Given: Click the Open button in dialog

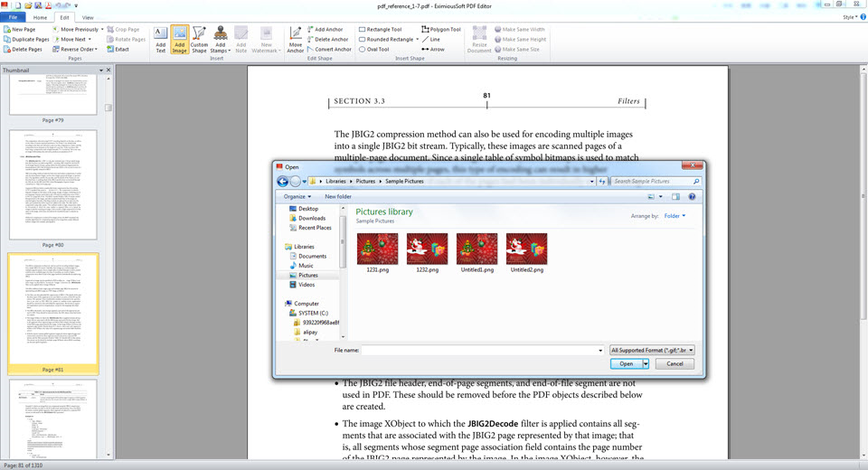Looking at the screenshot, I should (626, 363).
